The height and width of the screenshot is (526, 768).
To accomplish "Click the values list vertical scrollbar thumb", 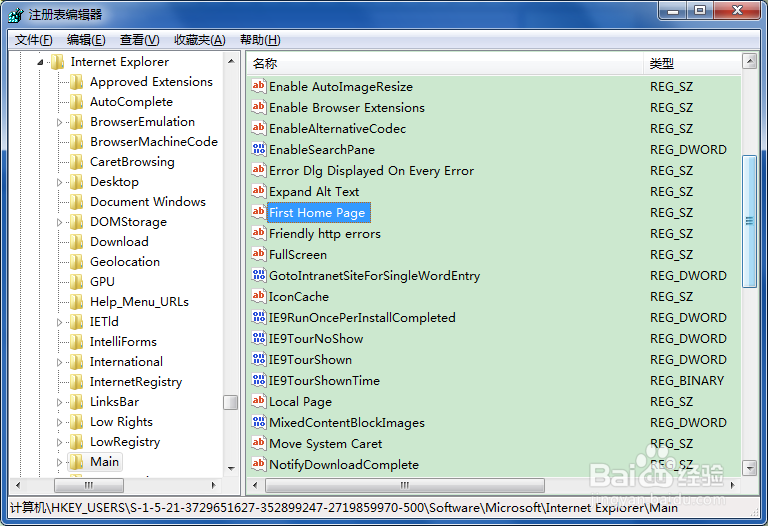I will coord(749,221).
